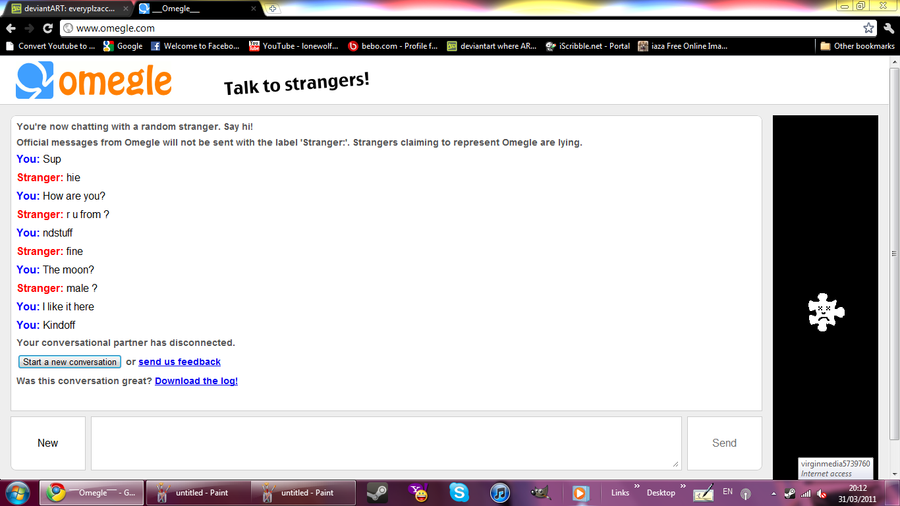Switch to the second untitled Paint window
The image size is (900, 506).
[303, 493]
